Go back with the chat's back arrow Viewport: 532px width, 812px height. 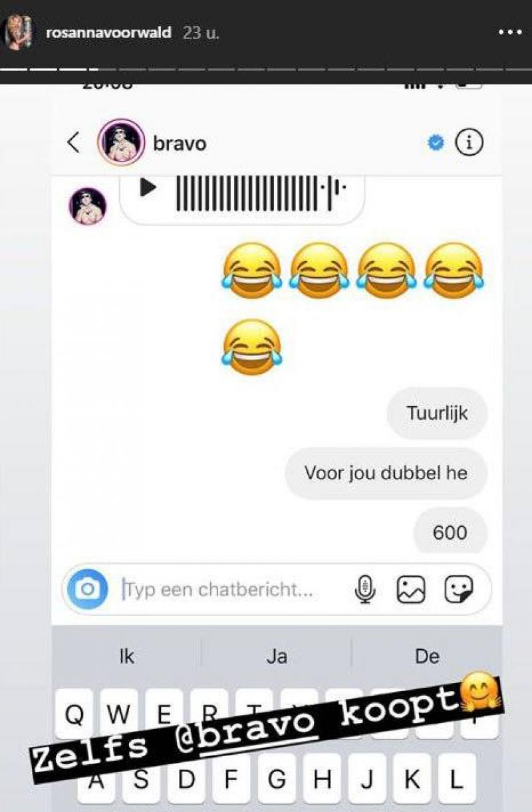[73, 142]
